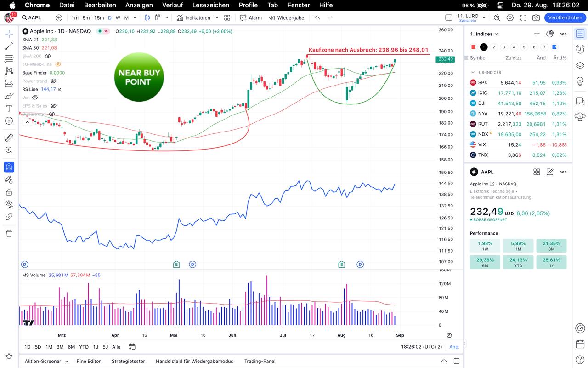Collapse the US-INDICES section
Screen dimensions: 588x368
(473, 72)
